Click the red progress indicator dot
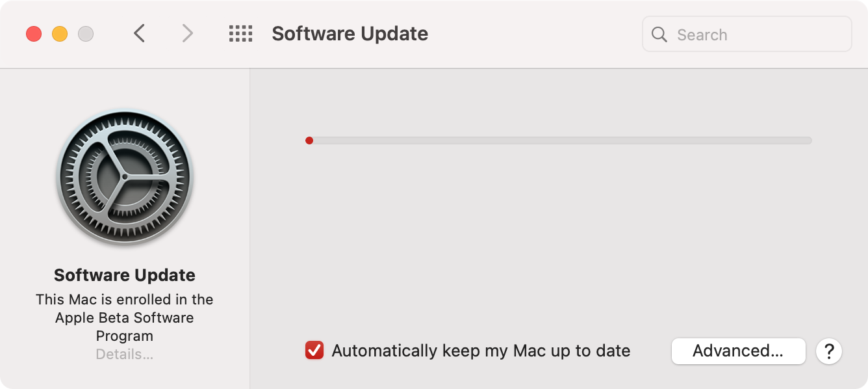This screenshot has width=868, height=389. (309, 141)
